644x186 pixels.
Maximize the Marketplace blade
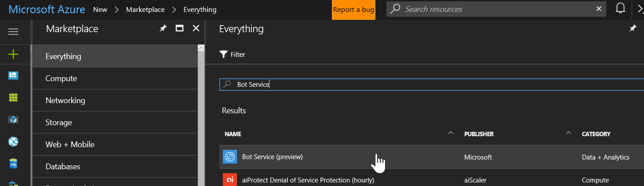pos(179,29)
